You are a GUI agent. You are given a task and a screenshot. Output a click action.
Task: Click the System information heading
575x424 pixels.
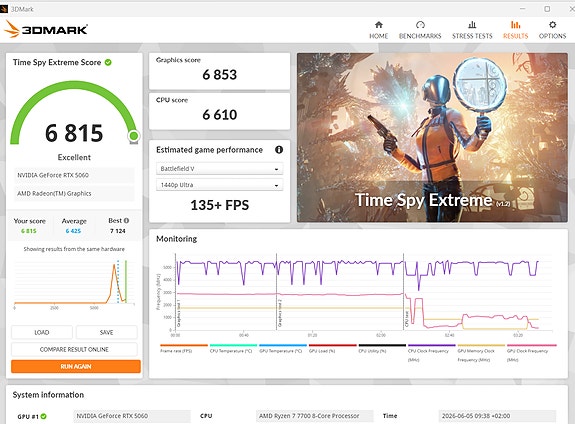(x=48, y=395)
